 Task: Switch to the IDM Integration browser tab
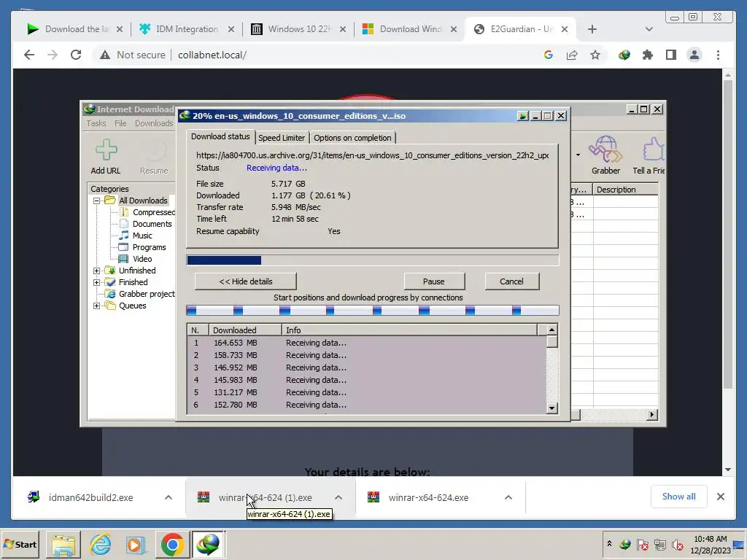click(187, 29)
